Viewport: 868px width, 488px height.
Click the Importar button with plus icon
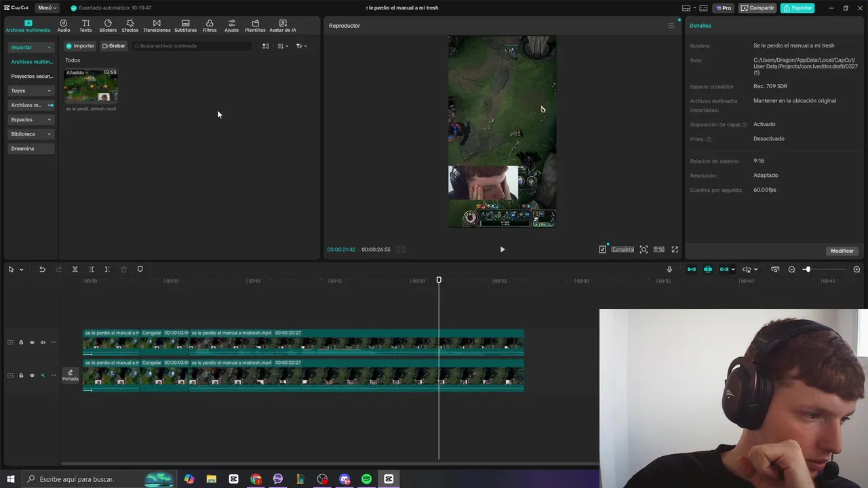[80, 46]
